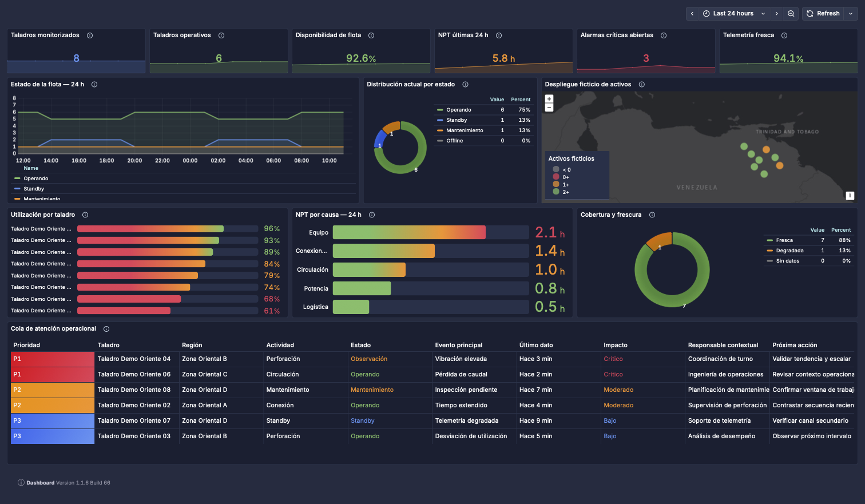The width and height of the screenshot is (865, 504).
Task: Toggle Sin datos in coverage legend
Action: tap(787, 261)
